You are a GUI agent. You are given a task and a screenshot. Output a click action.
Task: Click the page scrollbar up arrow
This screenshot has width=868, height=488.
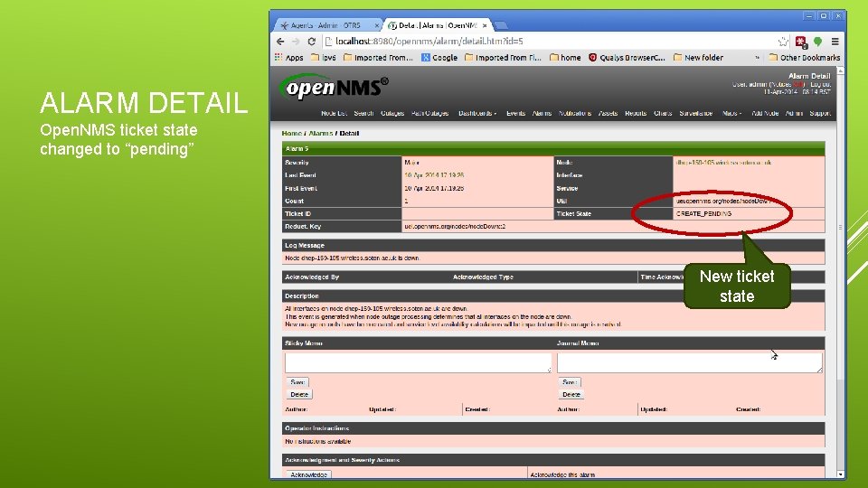click(840, 70)
